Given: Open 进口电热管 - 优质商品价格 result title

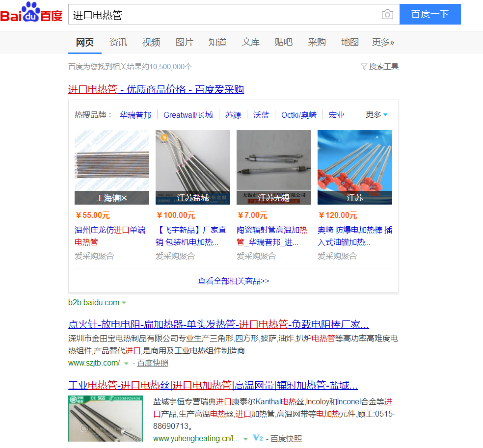Looking at the screenshot, I should click(x=156, y=89).
